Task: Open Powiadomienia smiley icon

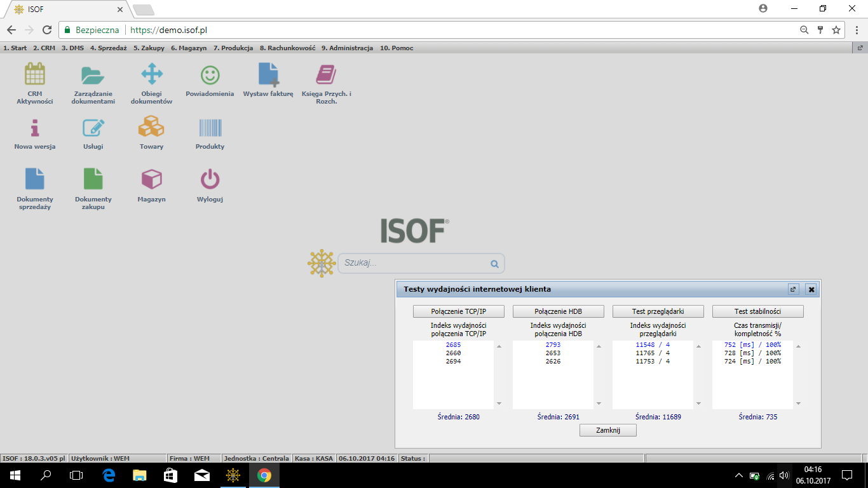Action: 210,76
